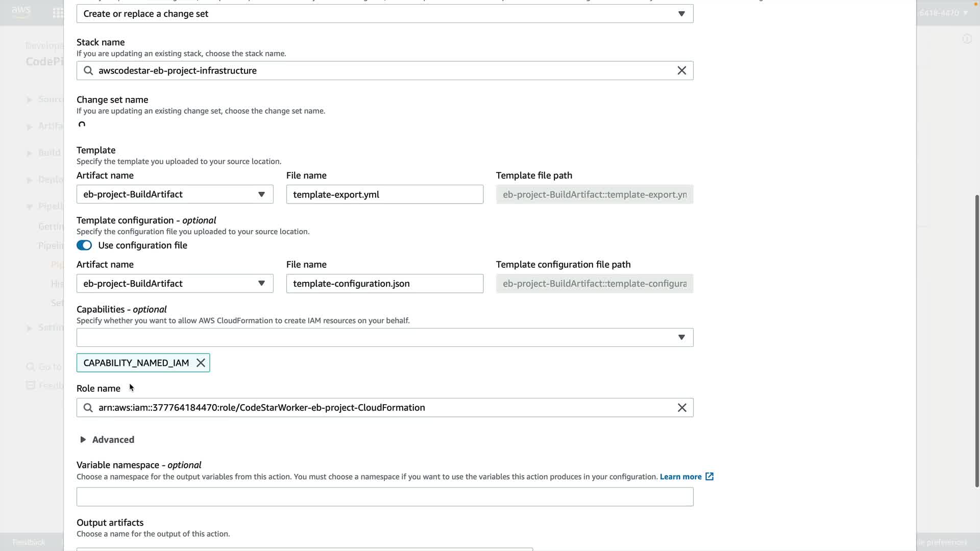Viewport: 980px width, 551px height.
Task: Open template Artifact name dropdown
Action: (175, 194)
